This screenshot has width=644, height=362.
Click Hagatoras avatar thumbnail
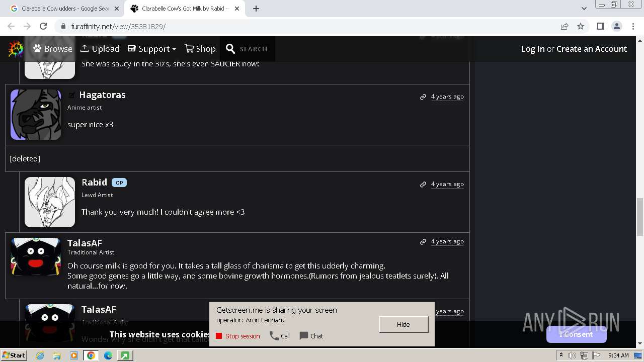pos(36,115)
